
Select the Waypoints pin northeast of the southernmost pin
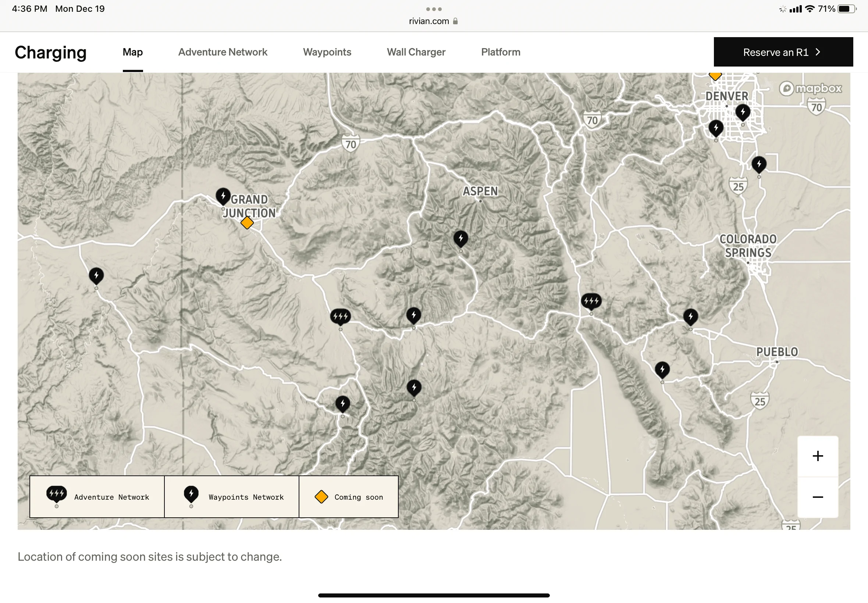414,388
